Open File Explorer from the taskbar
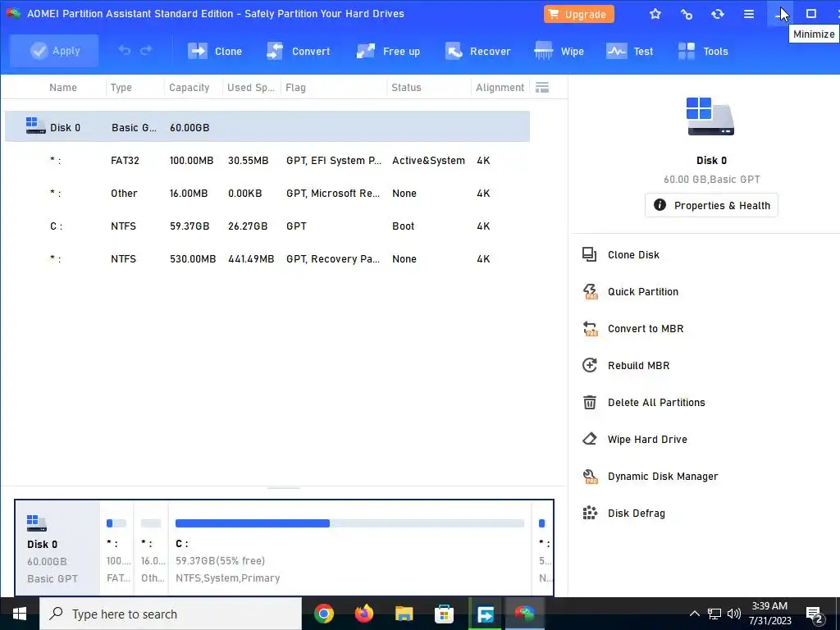Screen dimensions: 840x630 (404, 614)
